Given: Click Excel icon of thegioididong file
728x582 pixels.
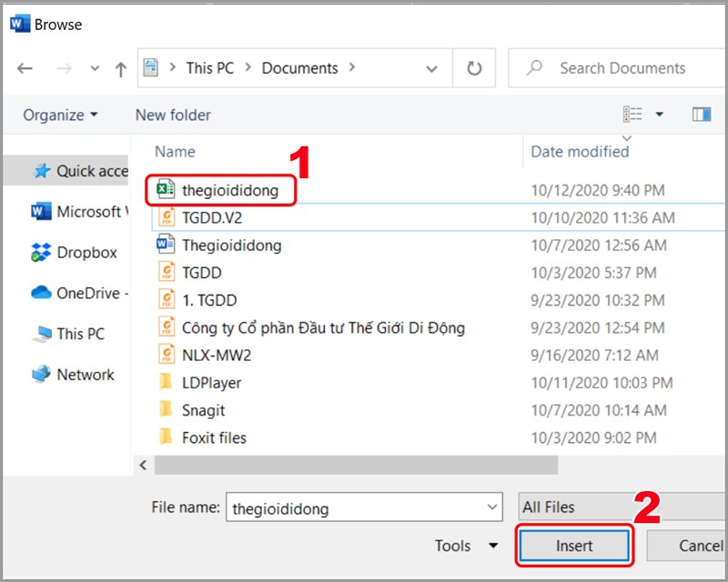Looking at the screenshot, I should [x=166, y=189].
